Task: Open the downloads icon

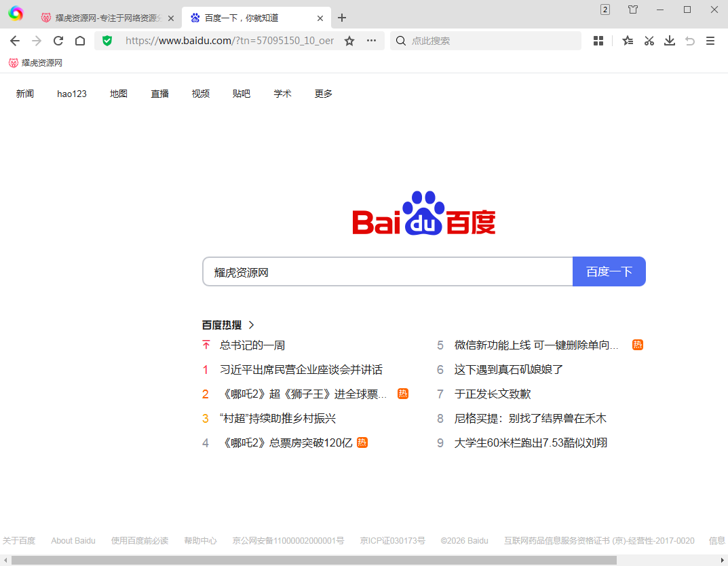Action: [x=669, y=41]
